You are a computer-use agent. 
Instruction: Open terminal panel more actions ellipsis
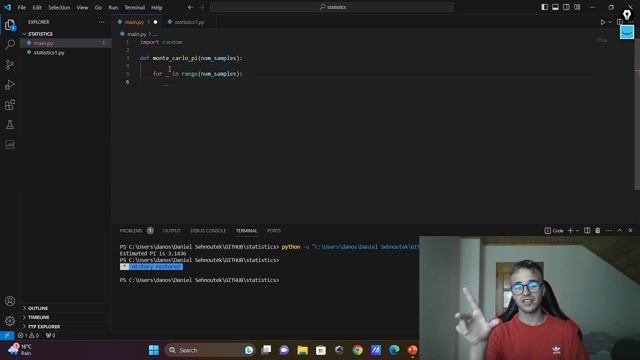[609, 231]
